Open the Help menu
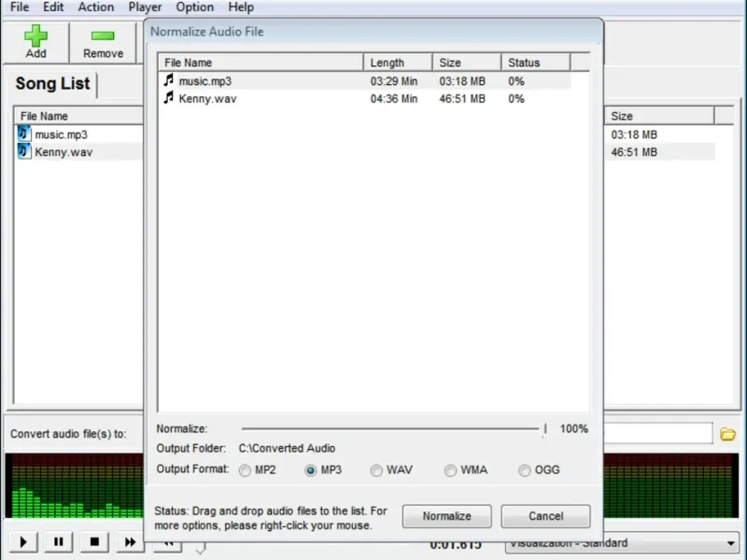 click(x=241, y=7)
